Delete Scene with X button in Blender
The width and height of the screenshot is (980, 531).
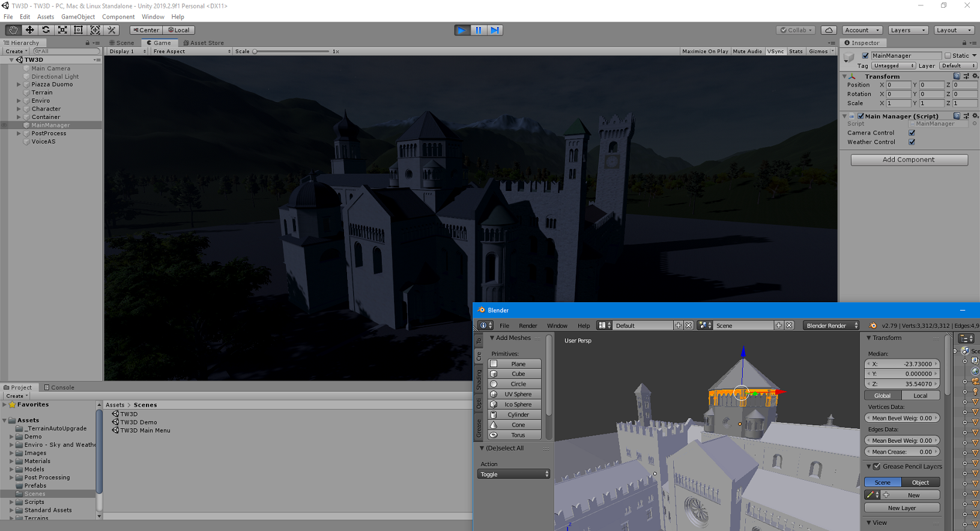[790, 326]
